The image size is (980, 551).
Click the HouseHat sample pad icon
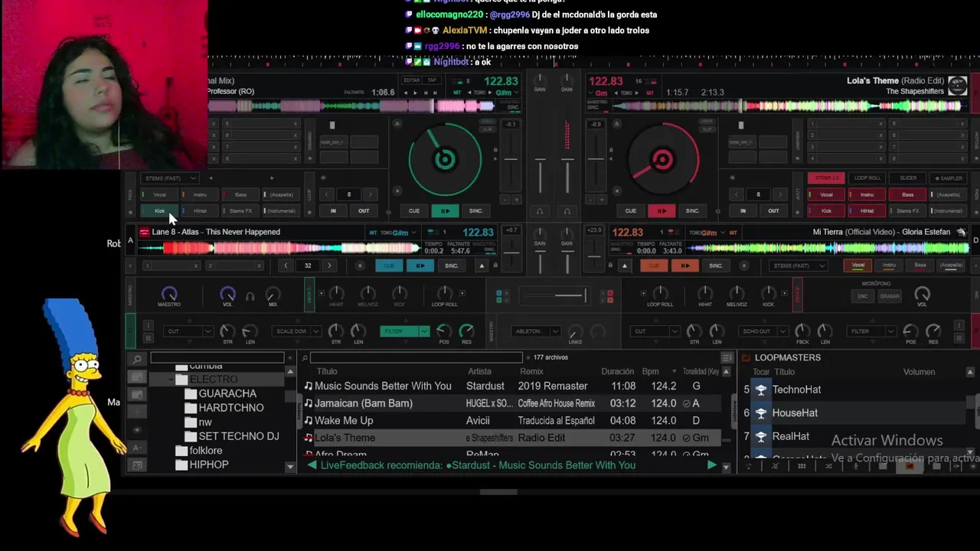761,412
